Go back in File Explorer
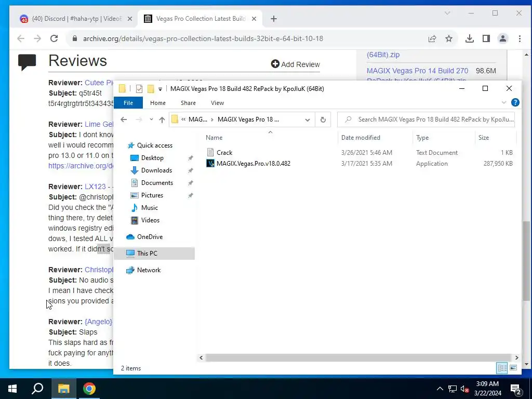This screenshot has height=399, width=532. pyautogui.click(x=124, y=119)
